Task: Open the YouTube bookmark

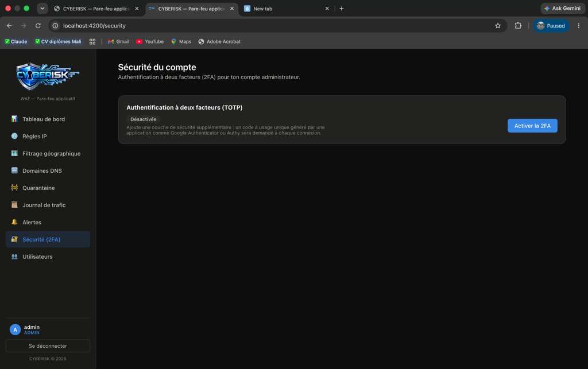Action: point(150,41)
